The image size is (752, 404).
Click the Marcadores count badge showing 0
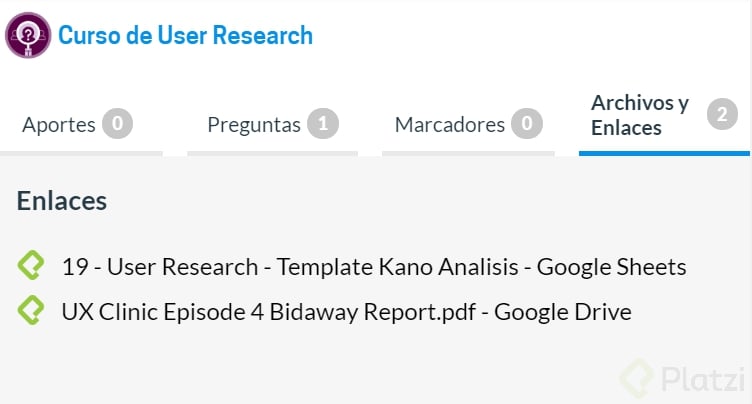(527, 124)
